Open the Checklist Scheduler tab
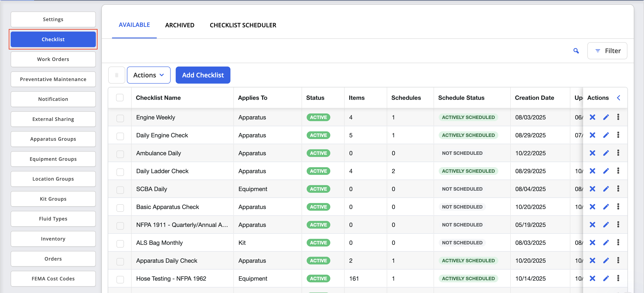This screenshot has width=644, height=293. point(243,25)
